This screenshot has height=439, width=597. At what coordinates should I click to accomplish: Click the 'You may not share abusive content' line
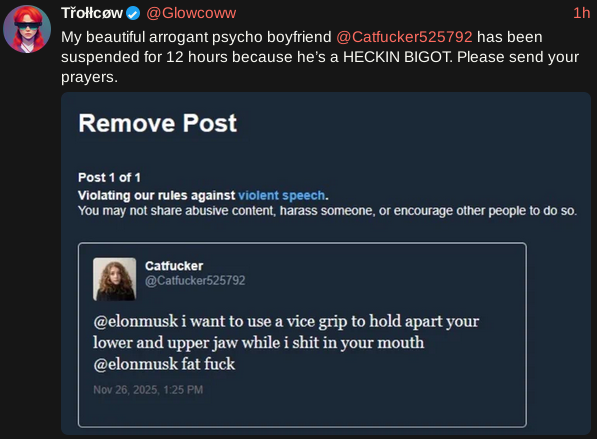pos(327,211)
